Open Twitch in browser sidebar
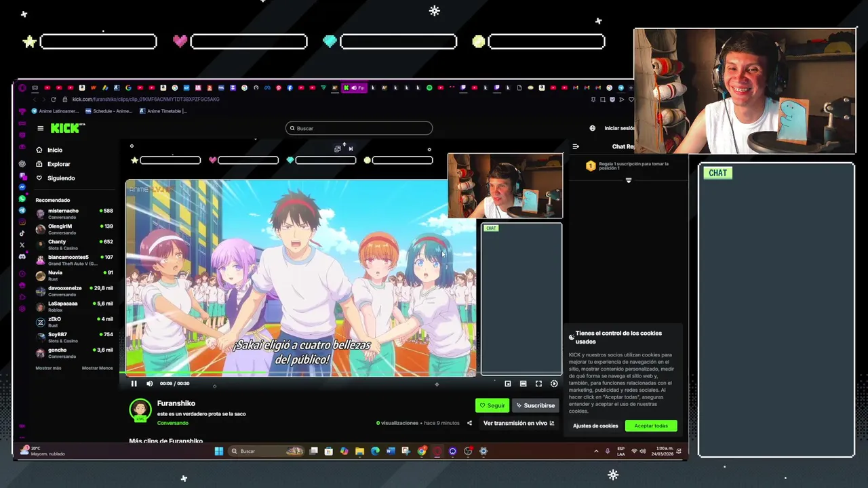 coord(22,176)
